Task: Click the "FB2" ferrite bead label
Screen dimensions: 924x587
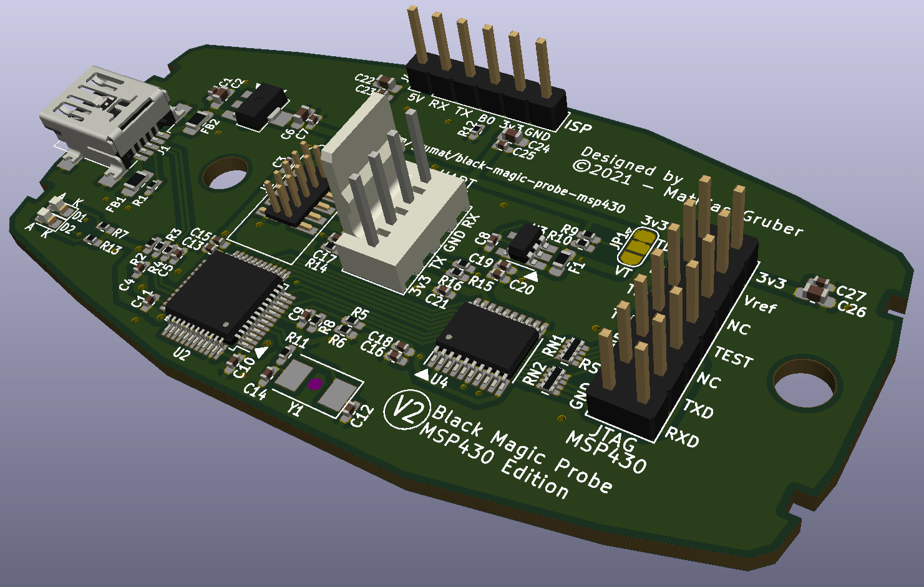Action: click(x=211, y=125)
